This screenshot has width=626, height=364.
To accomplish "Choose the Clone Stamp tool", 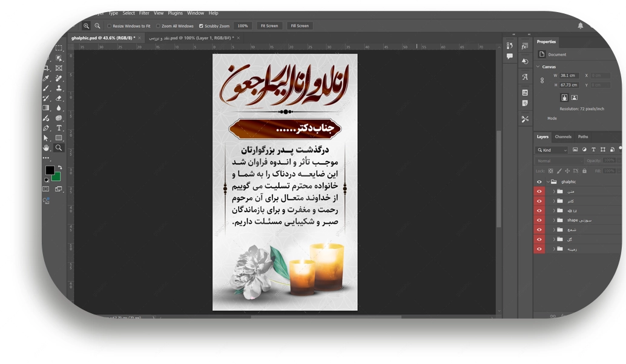I will (x=59, y=88).
